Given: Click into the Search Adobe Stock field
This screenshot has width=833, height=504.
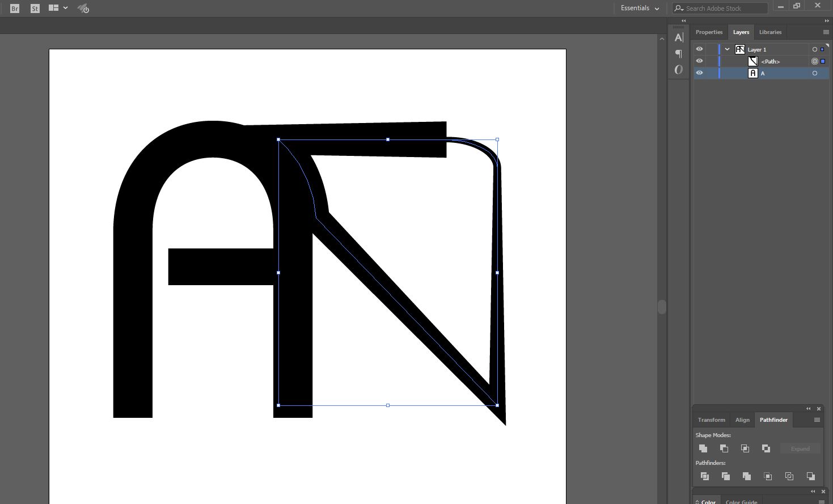Looking at the screenshot, I should 720,8.
